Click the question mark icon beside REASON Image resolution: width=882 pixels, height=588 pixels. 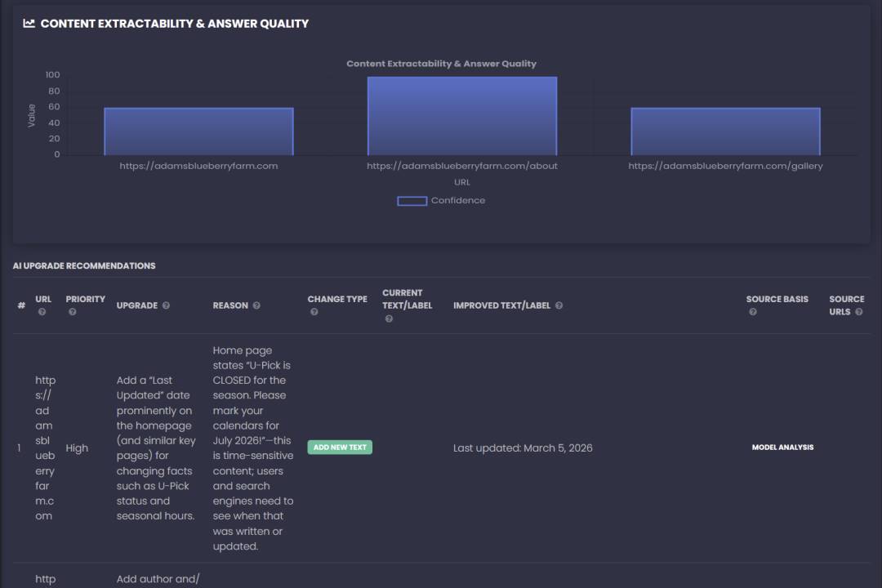pyautogui.click(x=256, y=305)
